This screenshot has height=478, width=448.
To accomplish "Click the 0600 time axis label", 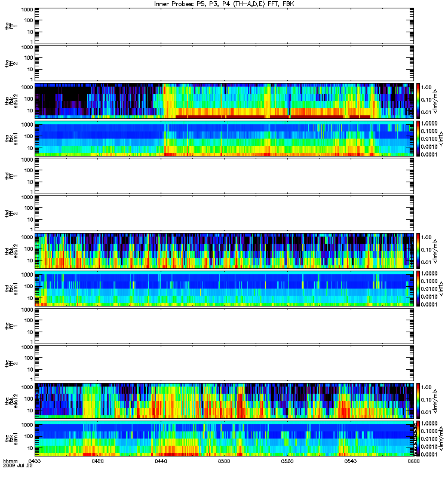I will pyautogui.click(x=413, y=461).
